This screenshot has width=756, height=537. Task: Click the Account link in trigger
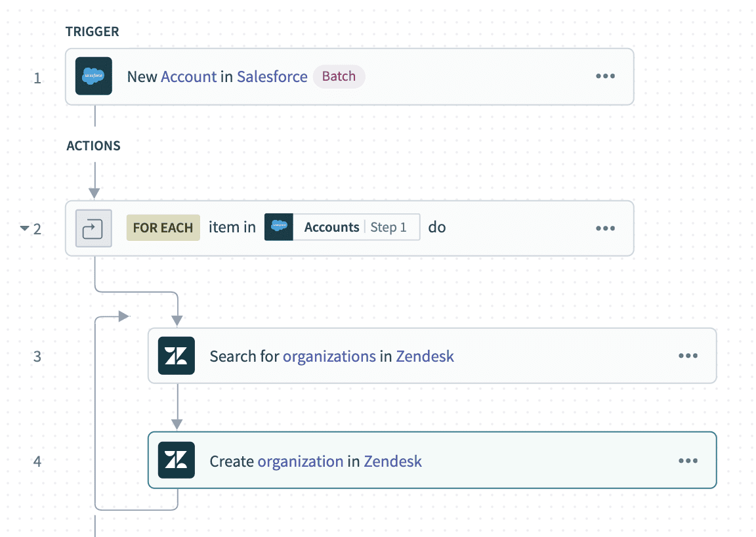(188, 77)
